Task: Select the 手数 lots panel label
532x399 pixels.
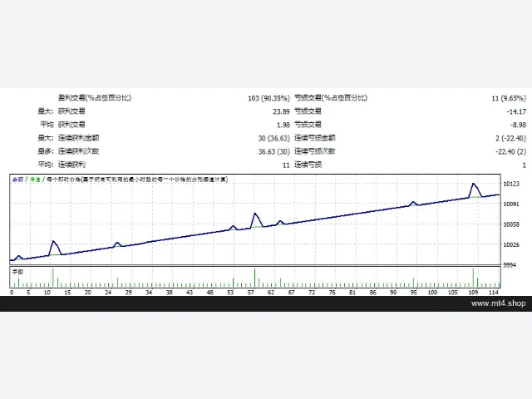Action: pyautogui.click(x=18, y=272)
